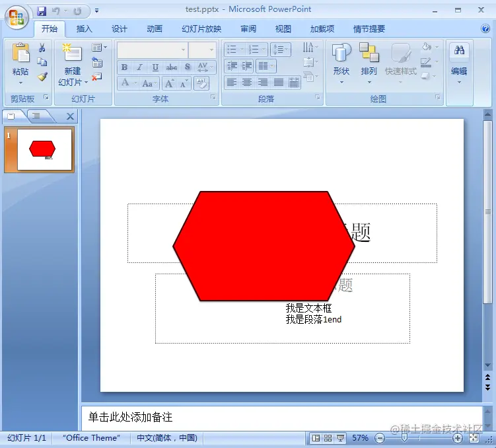Start slide show from status bar
The height and width of the screenshot is (448, 496).
[340, 438]
